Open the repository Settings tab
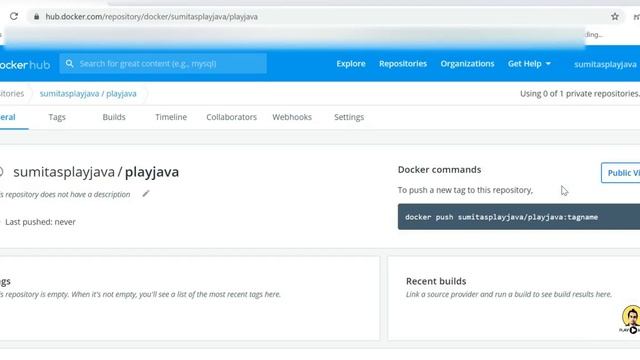 pos(349,117)
